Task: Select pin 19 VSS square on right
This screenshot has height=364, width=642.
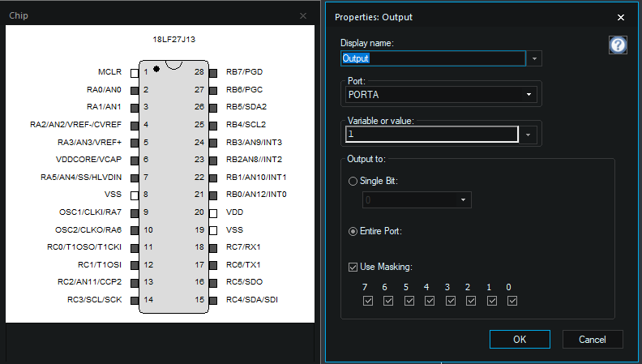Action: [213, 230]
